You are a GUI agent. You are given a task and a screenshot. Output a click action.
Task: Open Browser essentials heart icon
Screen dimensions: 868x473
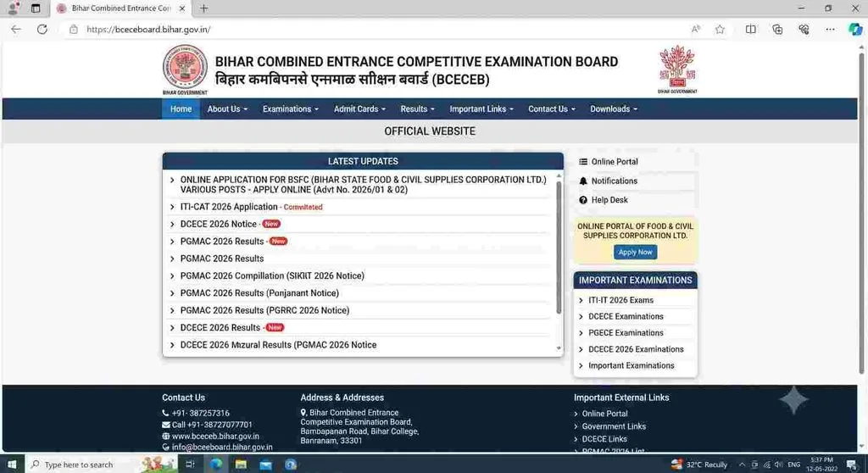[804, 30]
